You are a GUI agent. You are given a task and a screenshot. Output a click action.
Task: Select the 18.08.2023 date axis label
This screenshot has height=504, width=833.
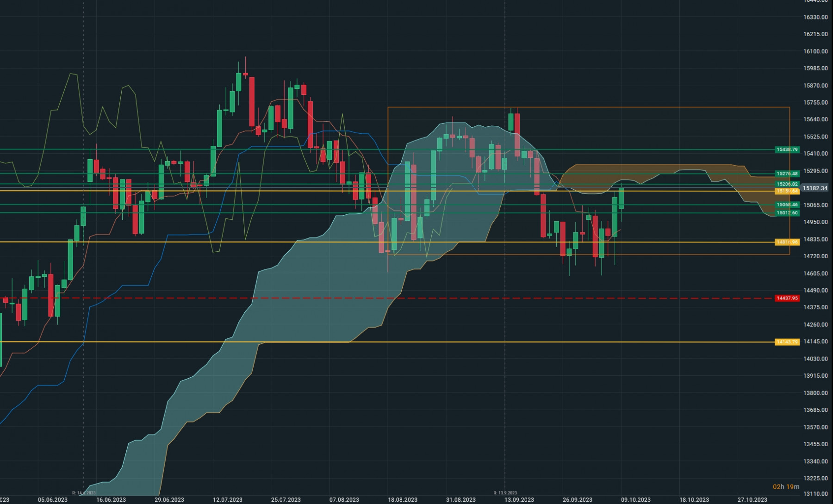403,500
